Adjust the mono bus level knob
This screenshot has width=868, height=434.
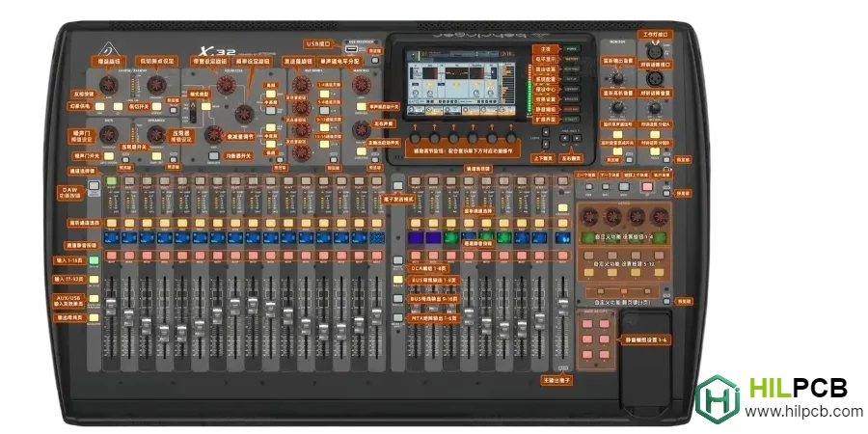tap(362, 84)
